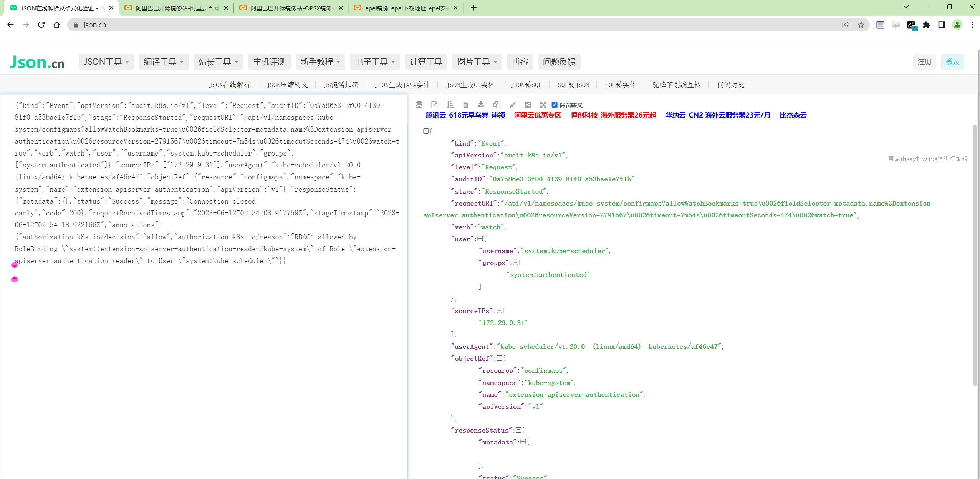Open the JSON工具 dropdown menu

106,62
